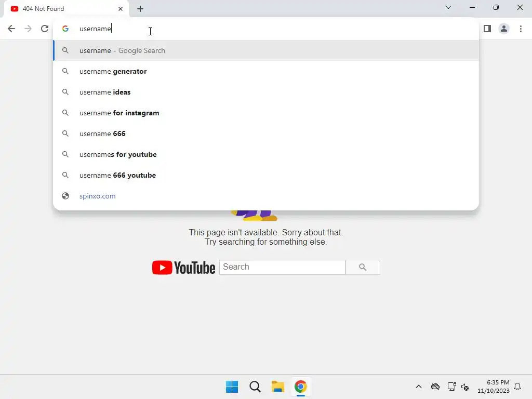Click the YouTube search magnifier button
532x399 pixels.
click(363, 267)
